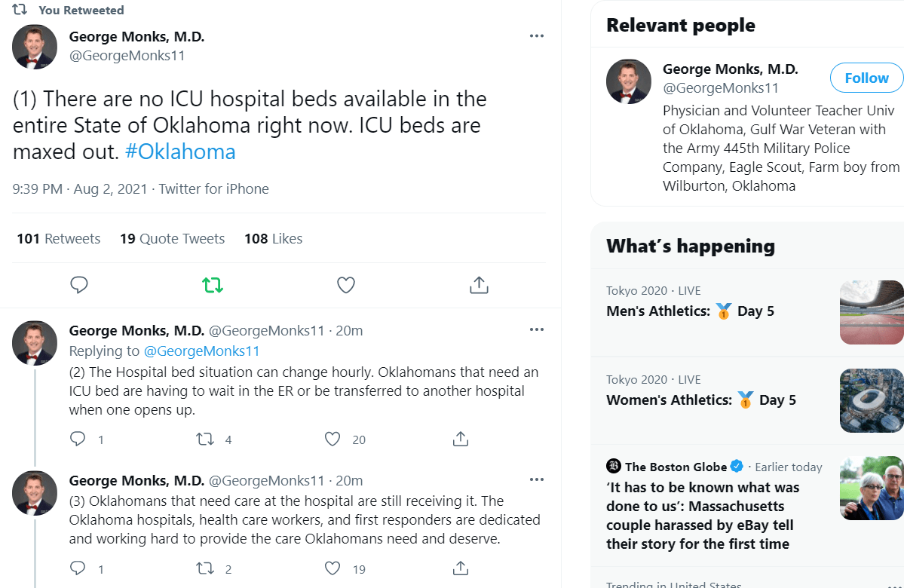Image resolution: width=904 pixels, height=588 pixels.
Task: Retweet tweet (3) about hospital care
Action: click(x=207, y=568)
